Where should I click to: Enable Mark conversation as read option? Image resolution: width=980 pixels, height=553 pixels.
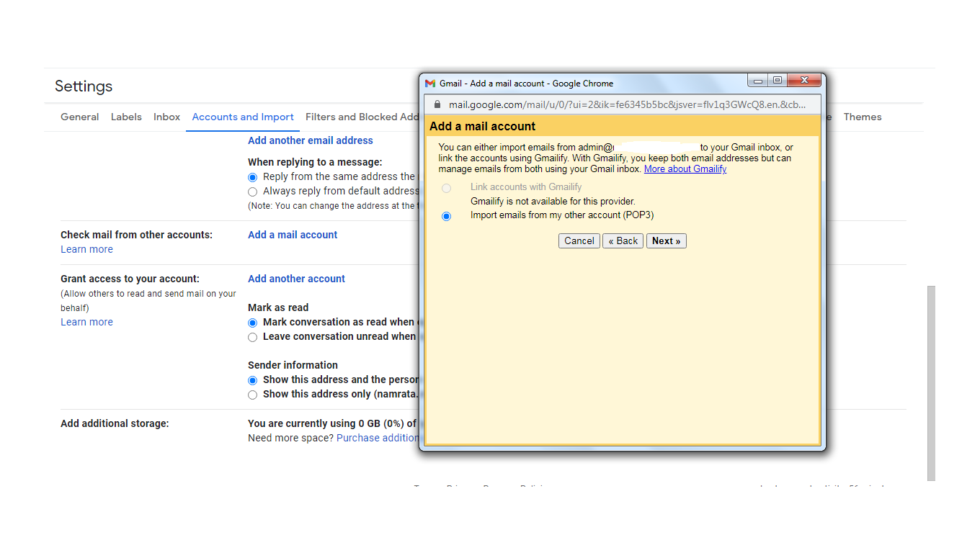[252, 323]
